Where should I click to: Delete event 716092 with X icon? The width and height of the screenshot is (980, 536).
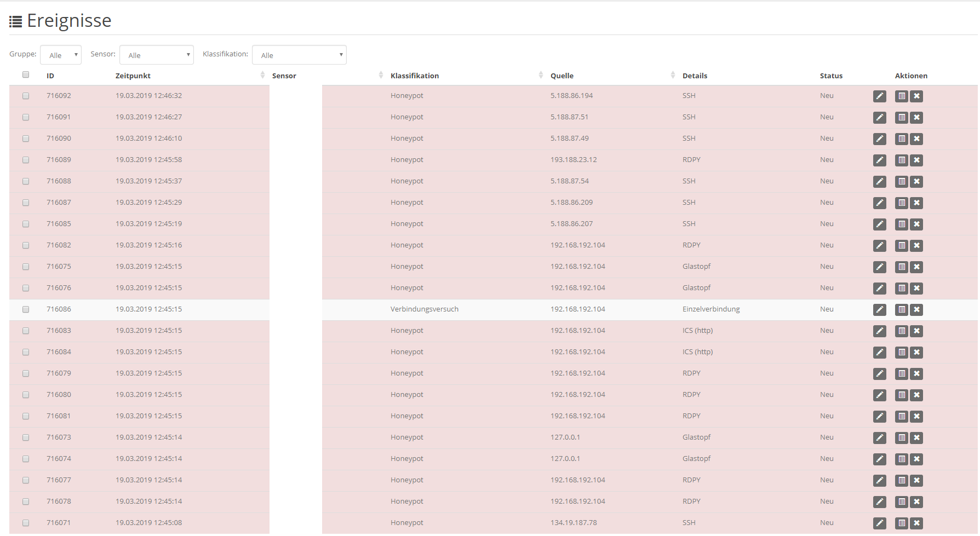point(916,96)
